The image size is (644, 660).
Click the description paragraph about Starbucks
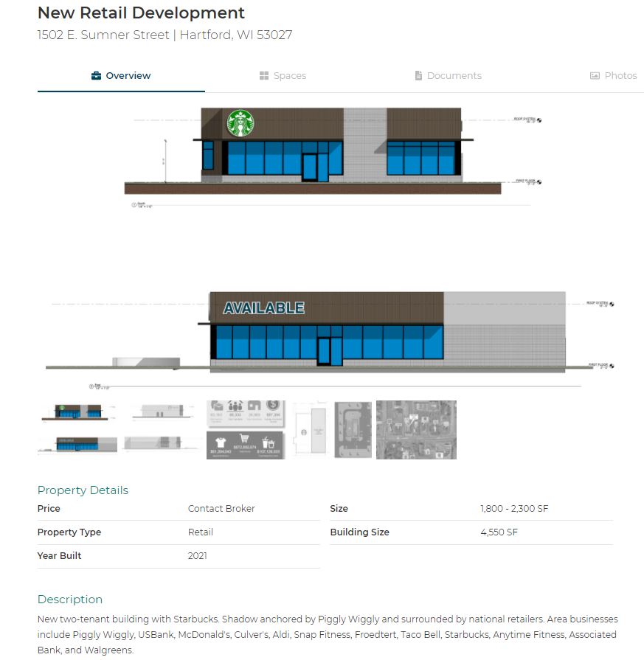pyautogui.click(x=328, y=634)
